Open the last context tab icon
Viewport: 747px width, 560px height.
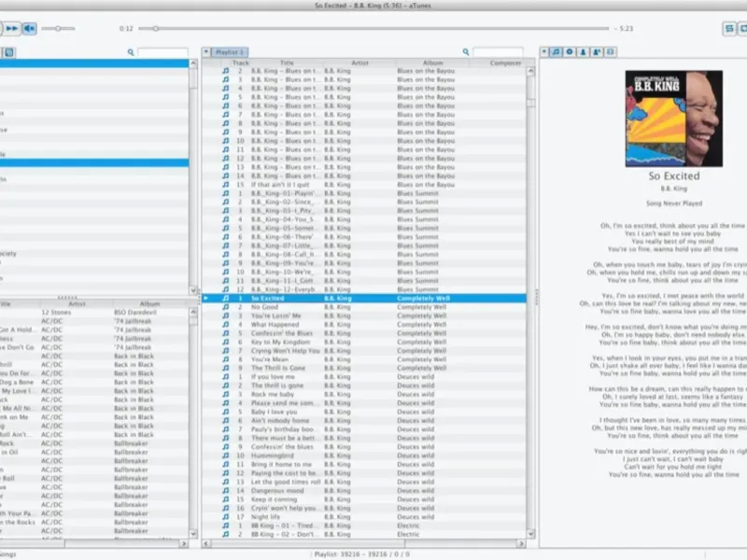(611, 52)
